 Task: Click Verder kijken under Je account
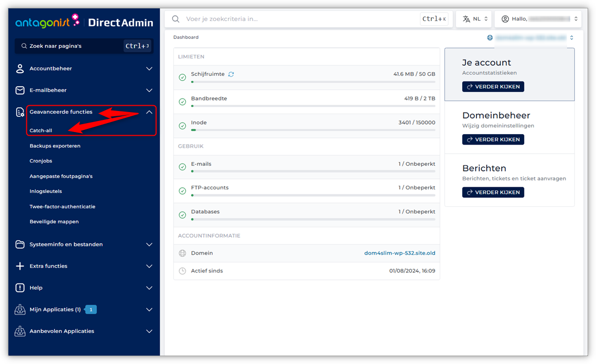(x=493, y=87)
